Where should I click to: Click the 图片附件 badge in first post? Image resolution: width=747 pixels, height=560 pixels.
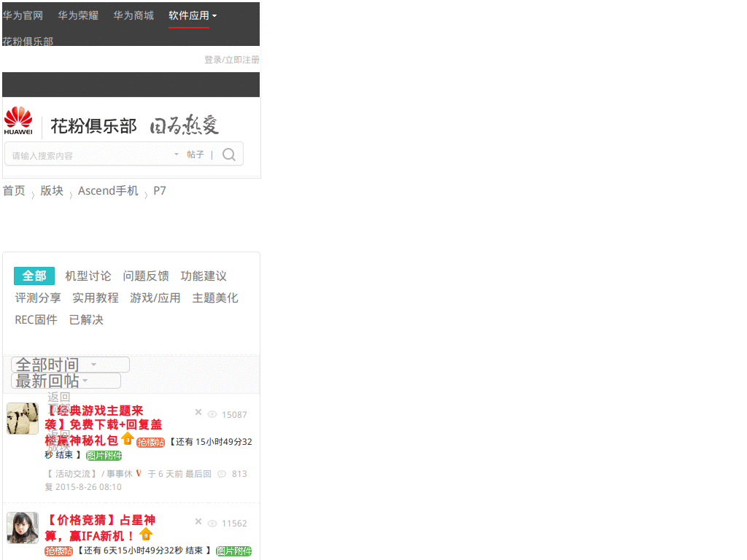(104, 456)
